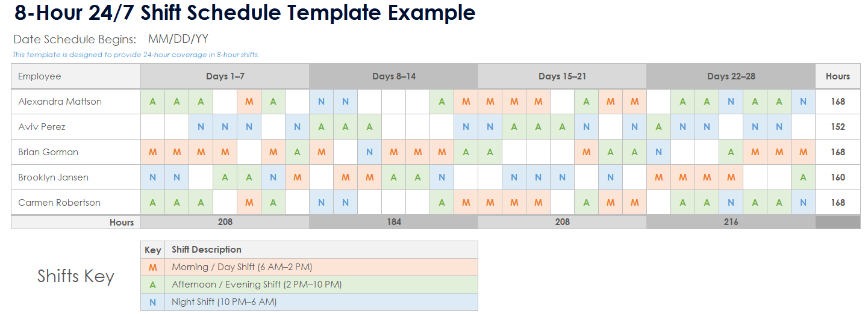Select the green A key swatch
Screen dimensions: 868x314
coord(152,285)
